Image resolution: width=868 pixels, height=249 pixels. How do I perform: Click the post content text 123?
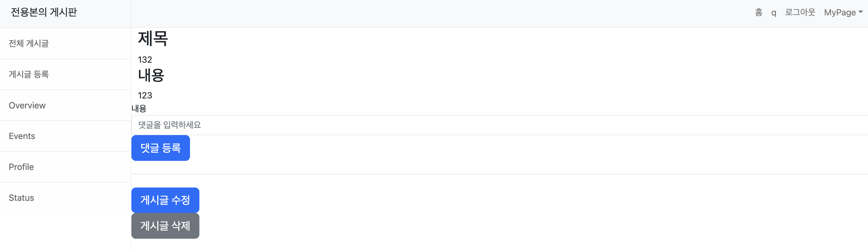click(x=145, y=95)
